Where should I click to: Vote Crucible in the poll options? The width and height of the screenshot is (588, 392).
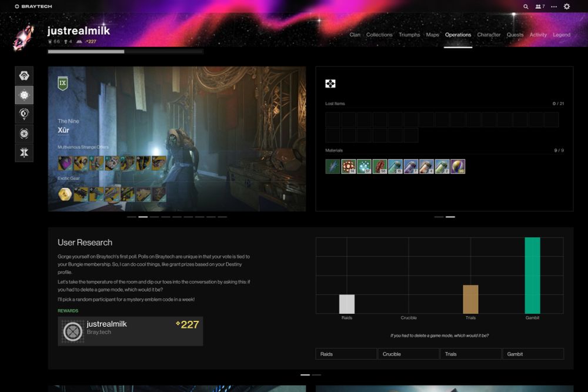(x=409, y=354)
